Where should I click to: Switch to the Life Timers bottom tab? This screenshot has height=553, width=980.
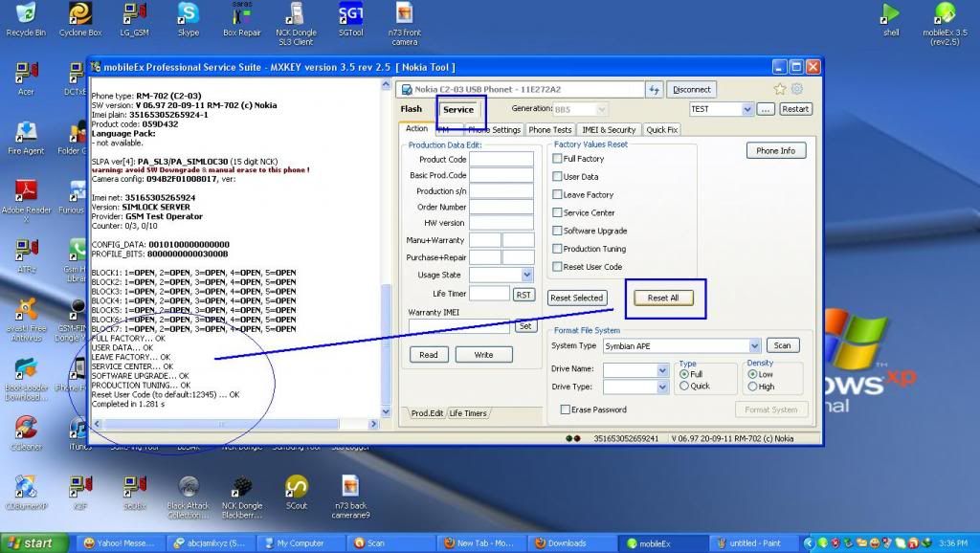coord(467,413)
